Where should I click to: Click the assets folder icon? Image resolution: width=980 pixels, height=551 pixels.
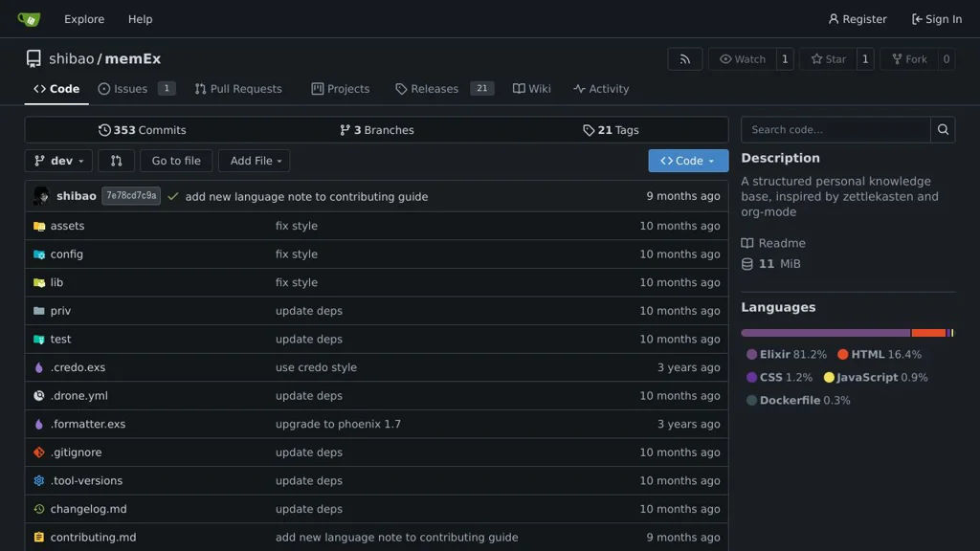[x=39, y=226]
